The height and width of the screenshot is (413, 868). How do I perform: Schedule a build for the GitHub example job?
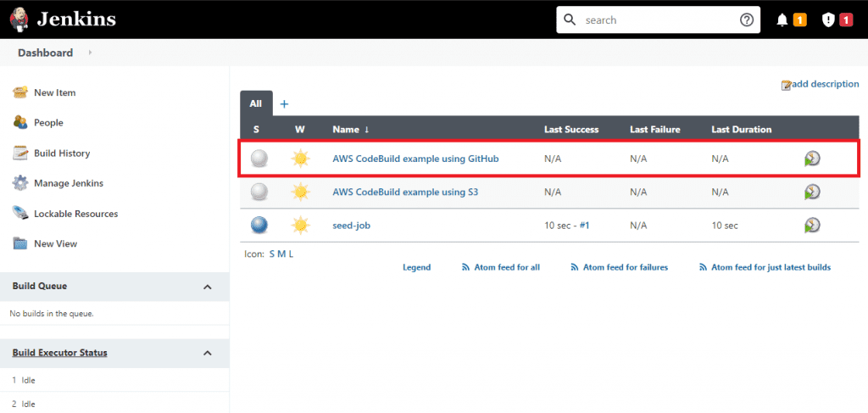(812, 159)
